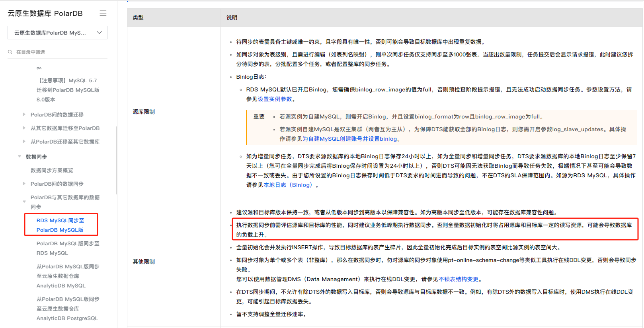The width and height of the screenshot is (644, 328).
Task: Click the 暂不支持调整全量迁移速率 bullet
Action: pos(271,314)
